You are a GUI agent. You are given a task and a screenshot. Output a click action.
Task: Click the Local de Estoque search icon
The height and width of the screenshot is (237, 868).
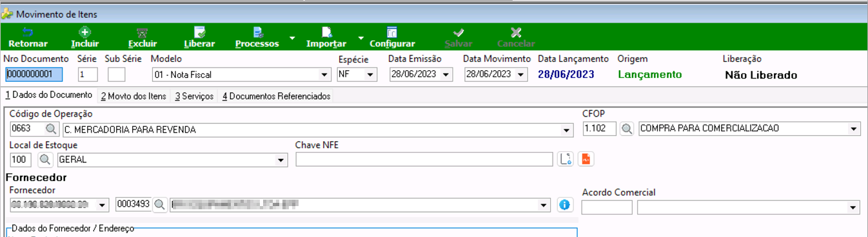(x=45, y=159)
